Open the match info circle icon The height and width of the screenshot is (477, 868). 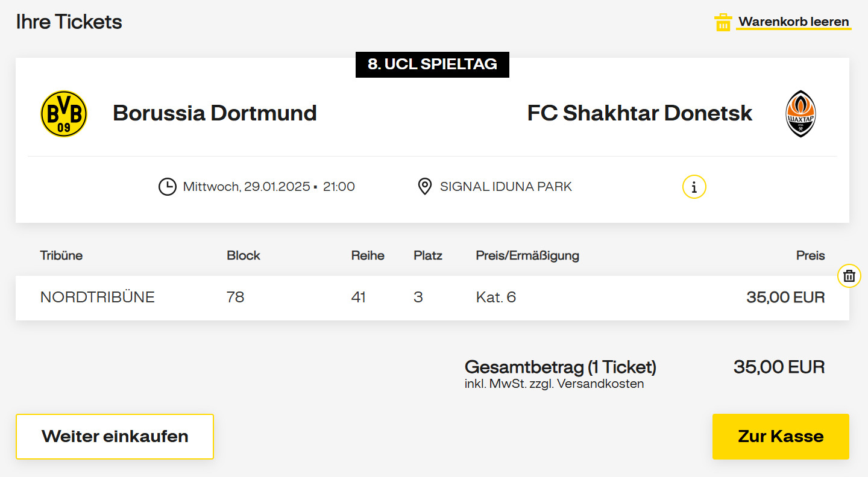coord(694,187)
